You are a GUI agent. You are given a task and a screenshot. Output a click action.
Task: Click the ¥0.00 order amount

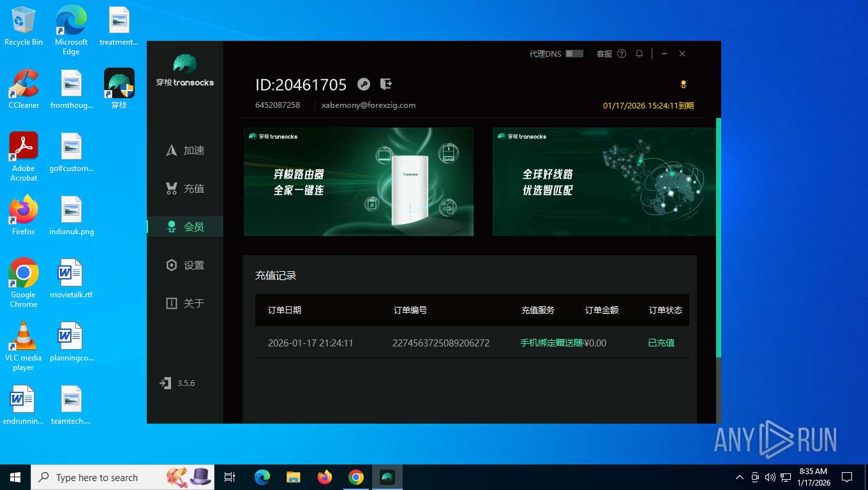[x=595, y=343]
